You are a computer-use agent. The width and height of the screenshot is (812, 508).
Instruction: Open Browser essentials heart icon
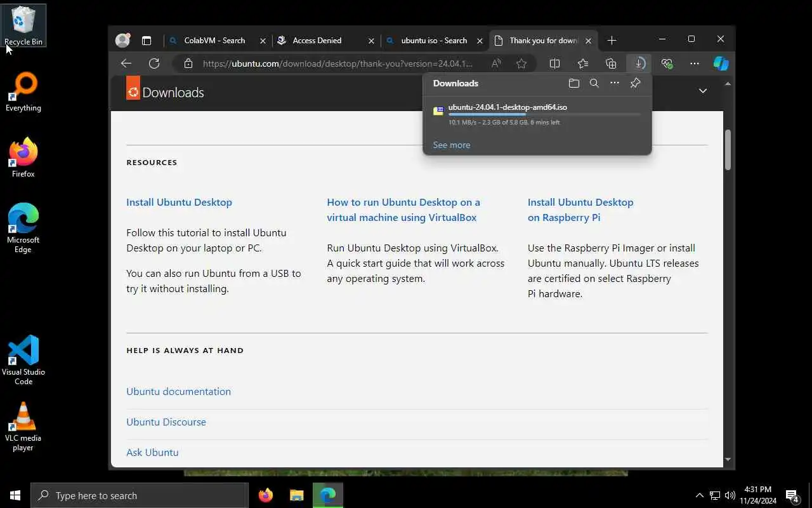[x=667, y=63]
